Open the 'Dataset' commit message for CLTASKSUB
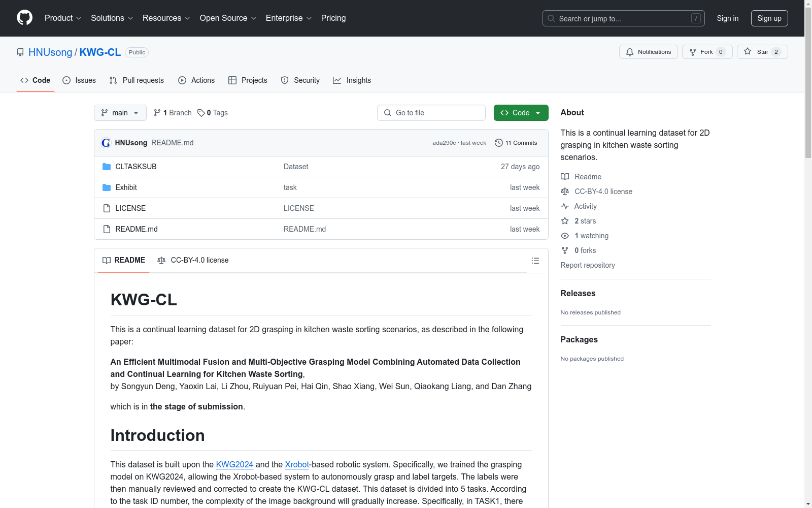The height and width of the screenshot is (508, 812). pyautogui.click(x=296, y=167)
